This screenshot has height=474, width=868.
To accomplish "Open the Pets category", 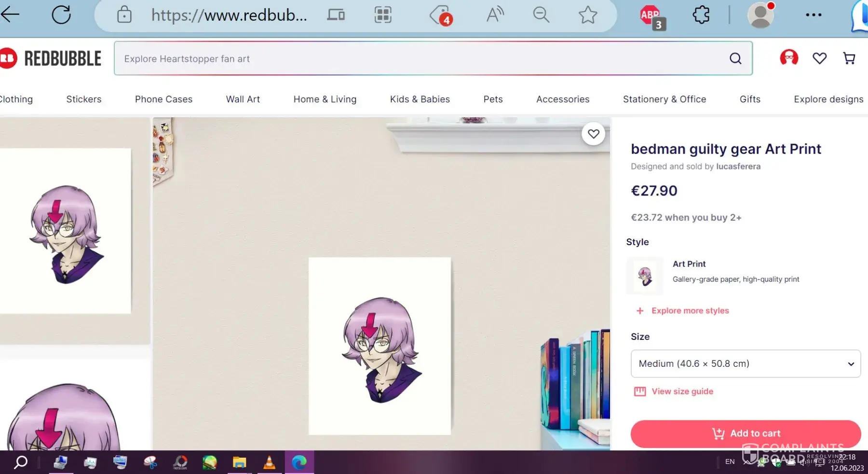I will point(493,99).
